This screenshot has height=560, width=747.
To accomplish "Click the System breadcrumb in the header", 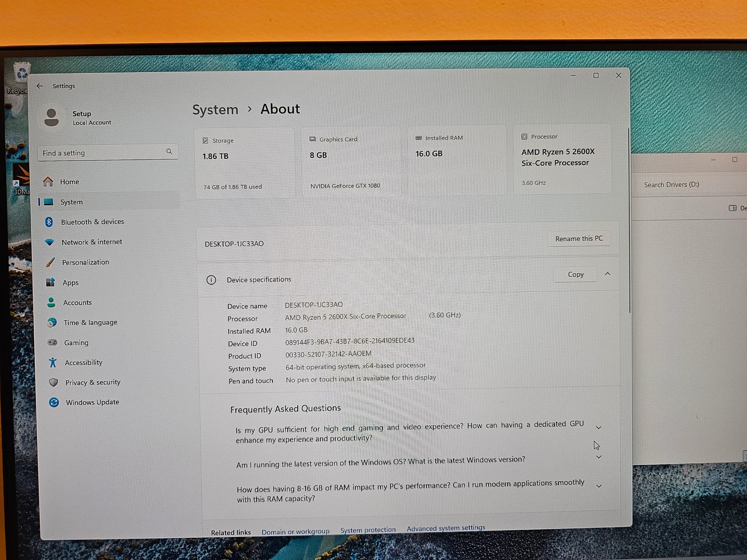I will point(215,109).
